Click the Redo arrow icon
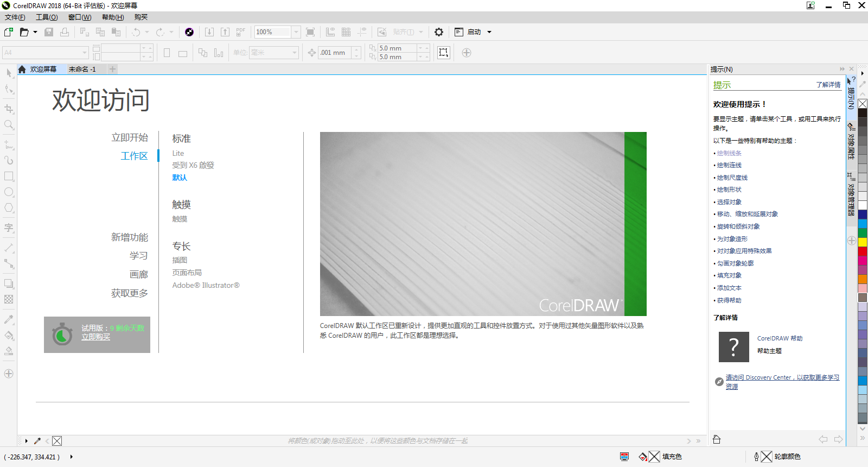Viewport: 868px width, 467px height. tap(160, 32)
